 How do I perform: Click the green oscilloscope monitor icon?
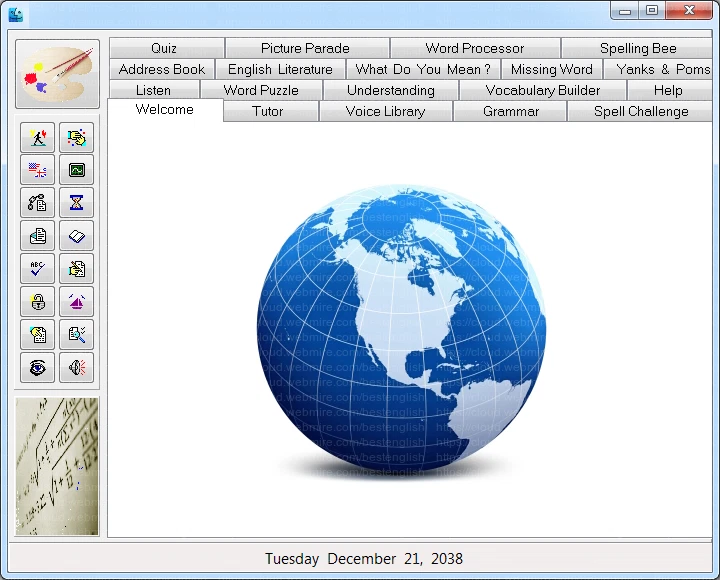[76, 170]
